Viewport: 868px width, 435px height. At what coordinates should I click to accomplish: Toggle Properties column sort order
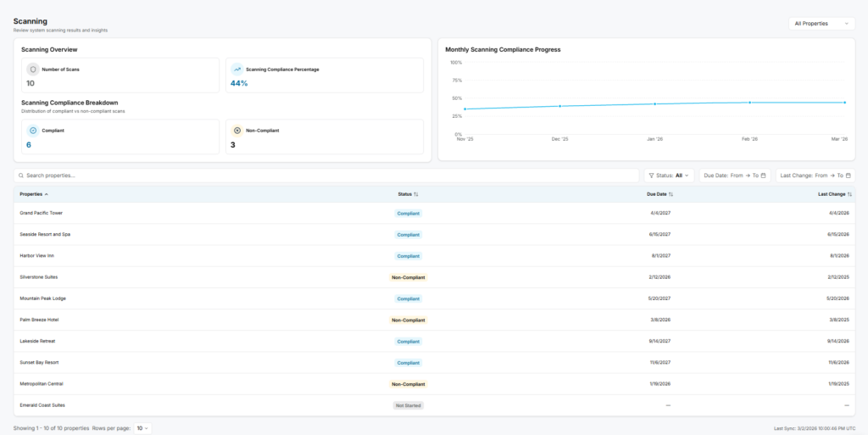[34, 194]
